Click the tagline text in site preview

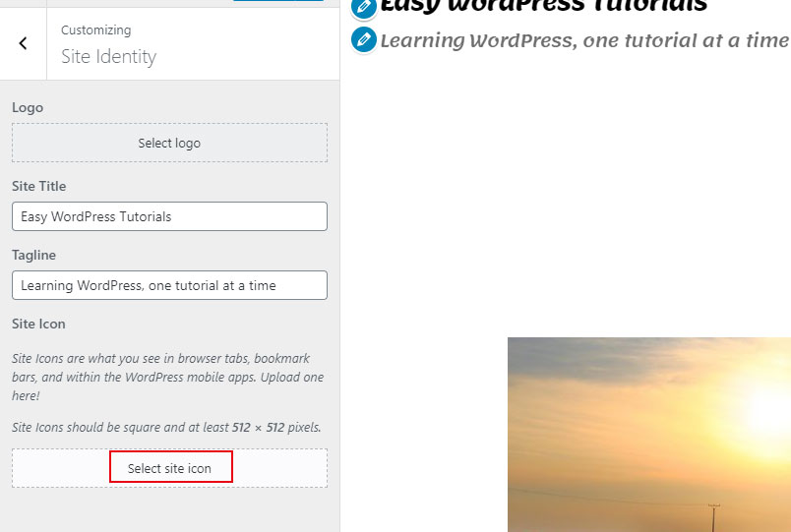(x=584, y=40)
